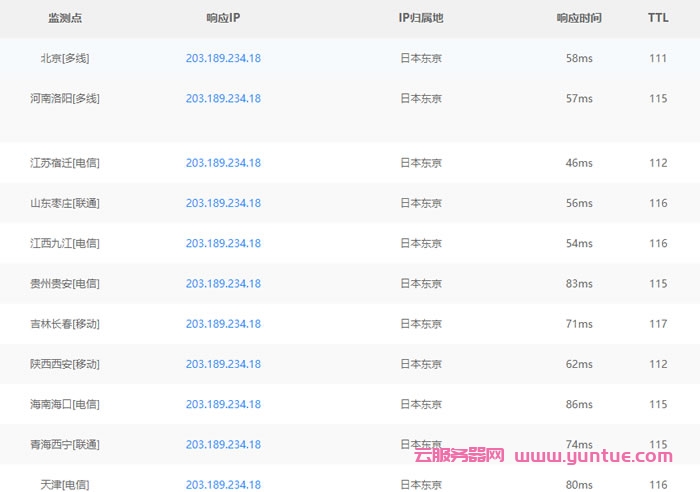Select the IP link for 江西九江[电信]
This screenshot has height=492, width=700.
pyautogui.click(x=223, y=243)
